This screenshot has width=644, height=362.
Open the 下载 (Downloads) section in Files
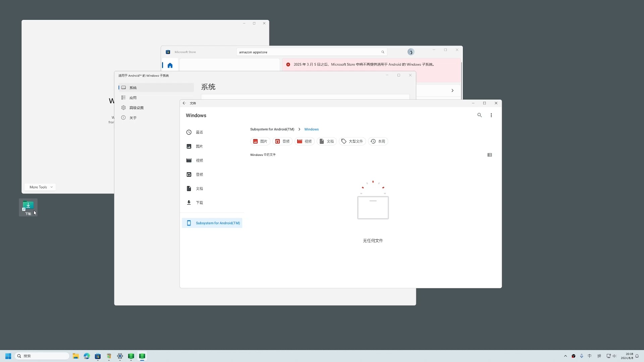[199, 202]
